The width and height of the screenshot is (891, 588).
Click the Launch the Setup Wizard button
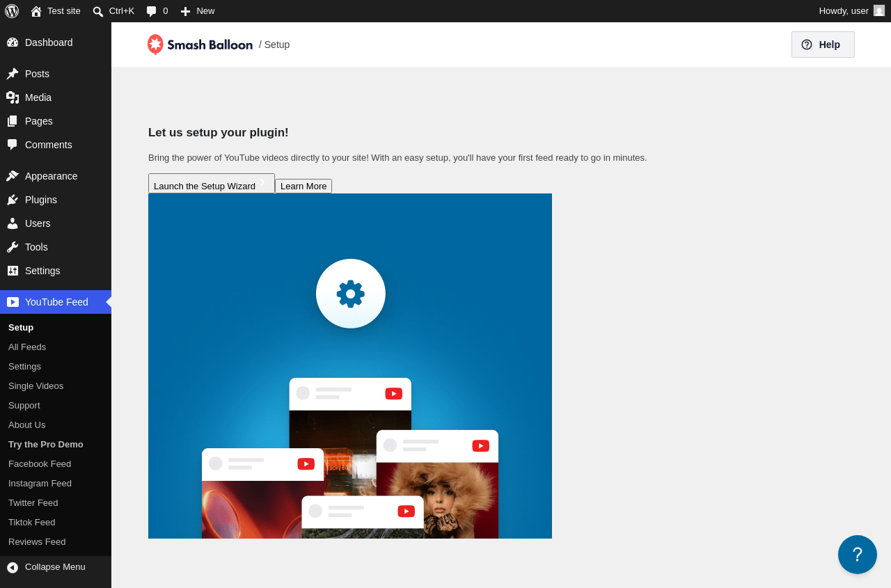[x=212, y=183]
